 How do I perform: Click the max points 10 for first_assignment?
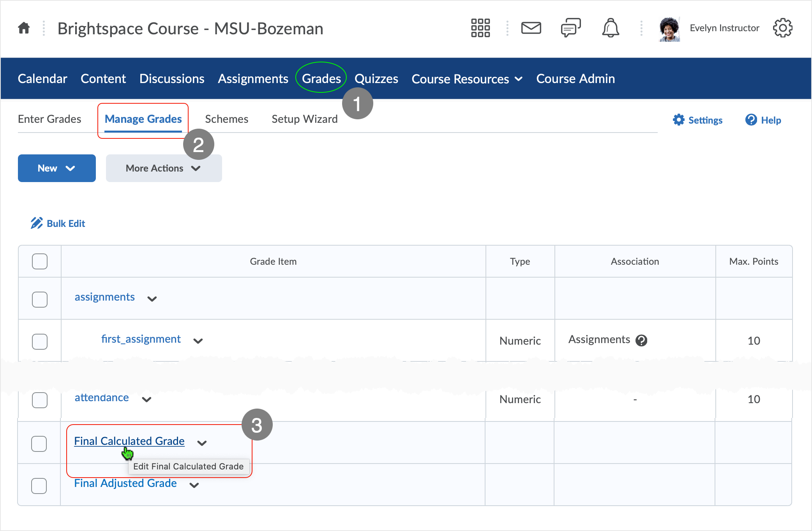(x=754, y=341)
